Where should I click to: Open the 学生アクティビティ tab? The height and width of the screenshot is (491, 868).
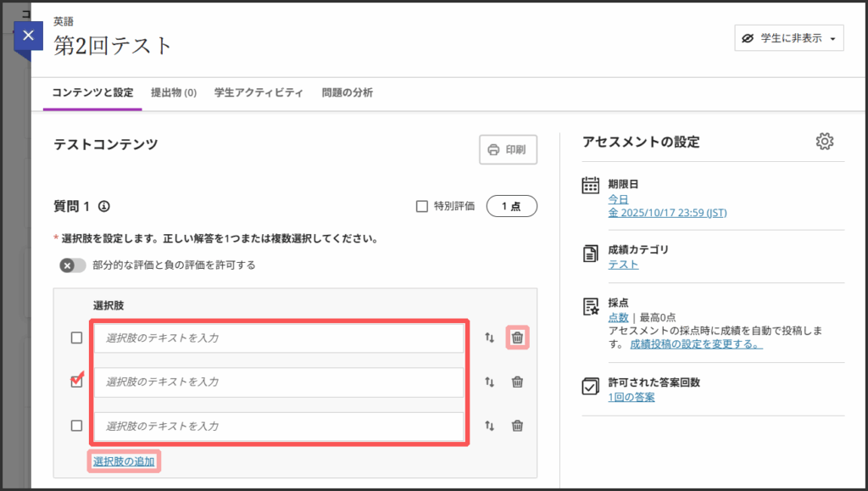click(259, 92)
